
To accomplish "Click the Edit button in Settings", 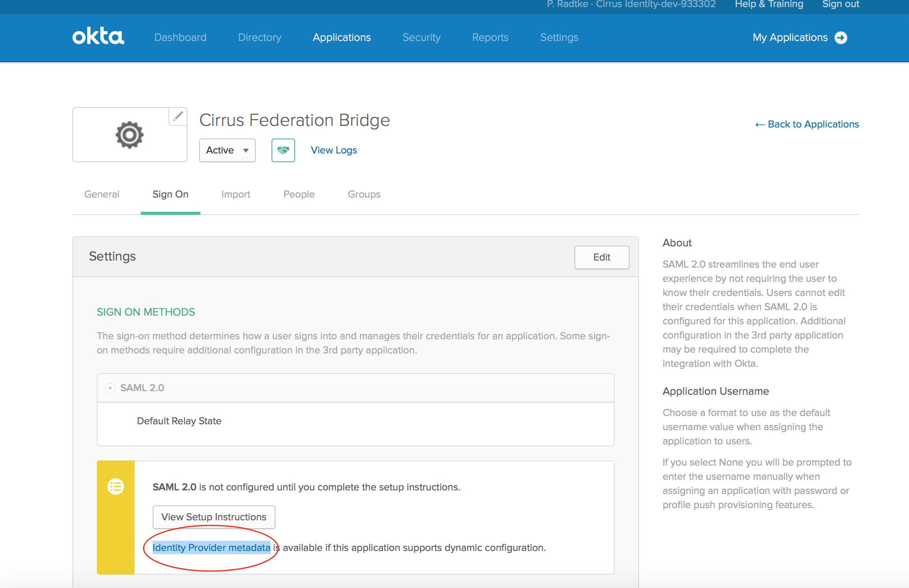I will click(602, 257).
